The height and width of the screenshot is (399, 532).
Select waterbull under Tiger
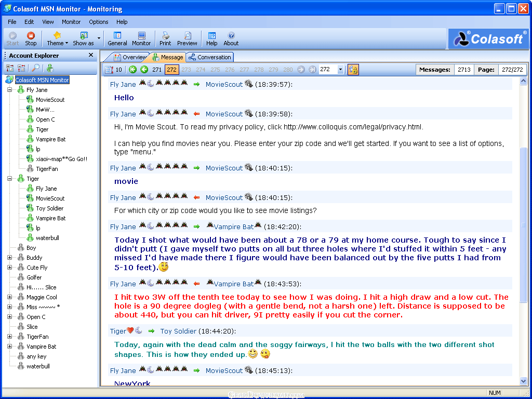(x=47, y=238)
